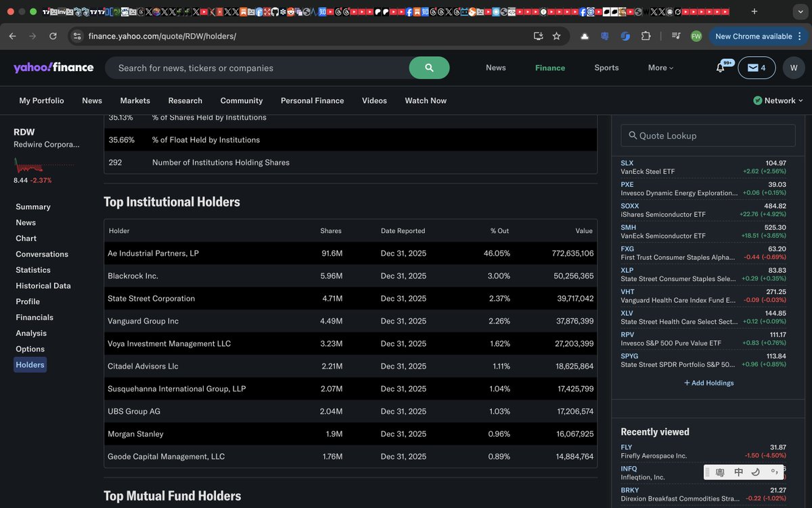Open the Sports top navigation item

(606, 68)
